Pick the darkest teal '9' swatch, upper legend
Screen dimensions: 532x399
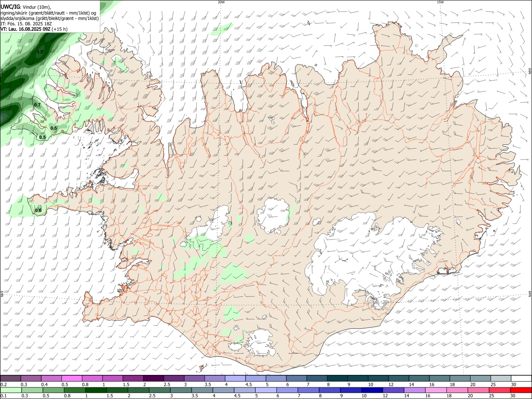point(357,379)
